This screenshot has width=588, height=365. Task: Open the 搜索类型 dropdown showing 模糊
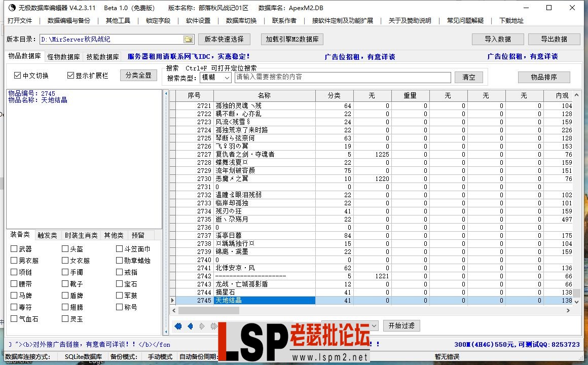click(215, 77)
